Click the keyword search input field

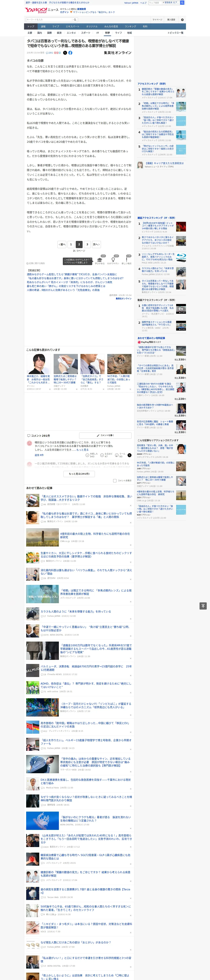(x=49, y=19)
